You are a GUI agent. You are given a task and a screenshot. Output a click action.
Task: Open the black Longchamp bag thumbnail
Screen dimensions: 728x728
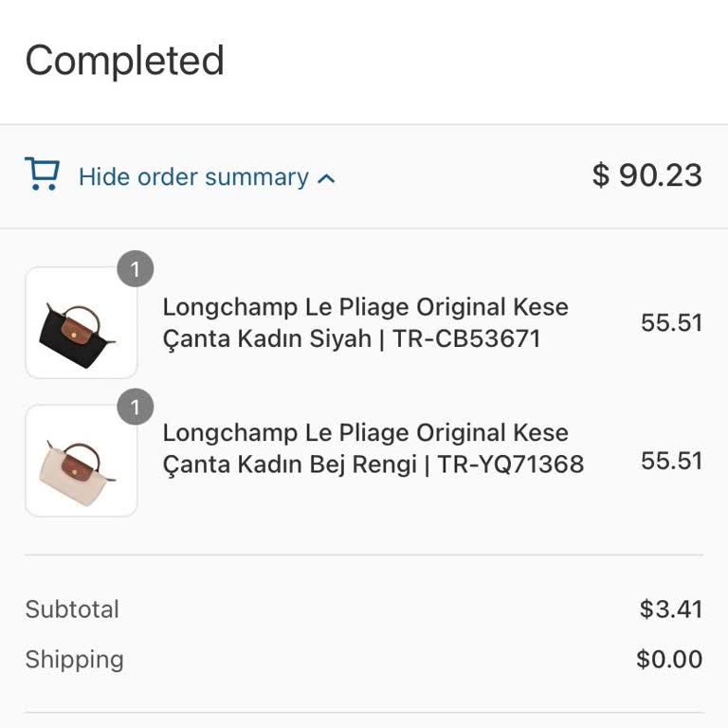[82, 322]
